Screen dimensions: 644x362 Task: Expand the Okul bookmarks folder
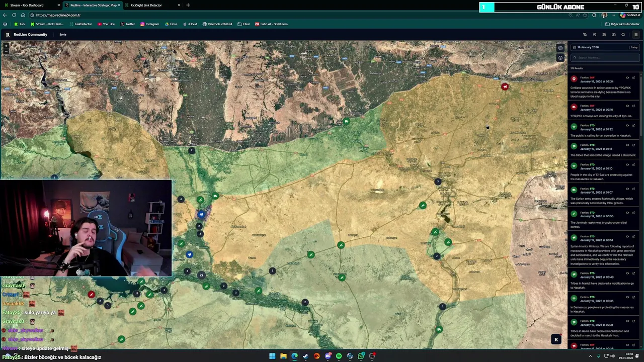[244, 24]
